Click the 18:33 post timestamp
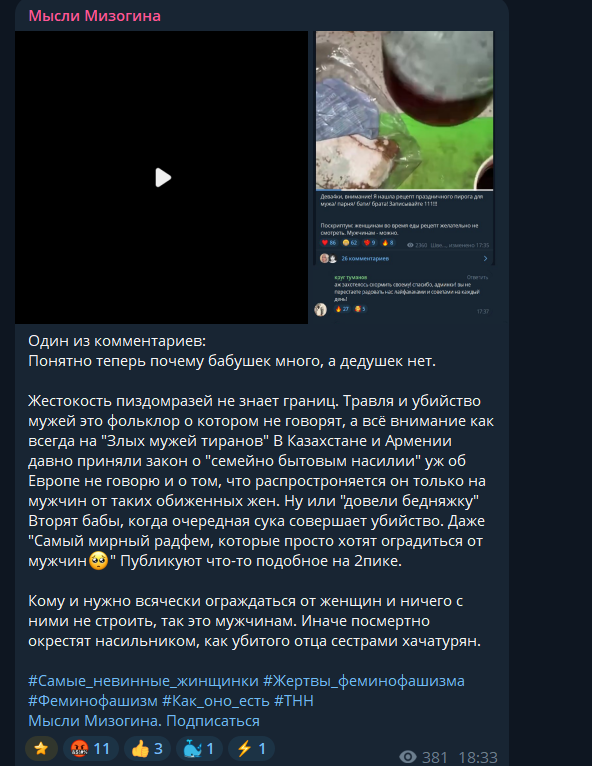 (478, 757)
